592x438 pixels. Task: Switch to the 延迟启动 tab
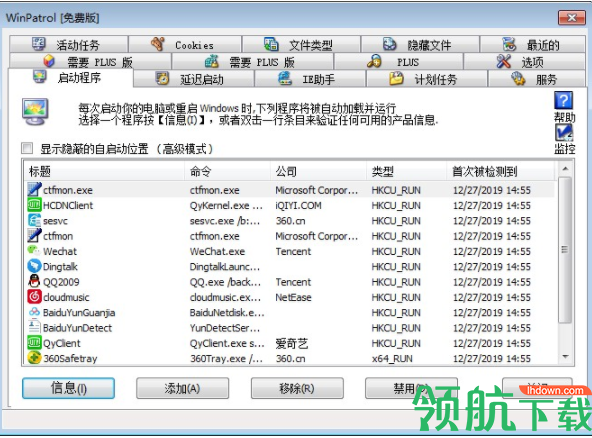pos(194,79)
